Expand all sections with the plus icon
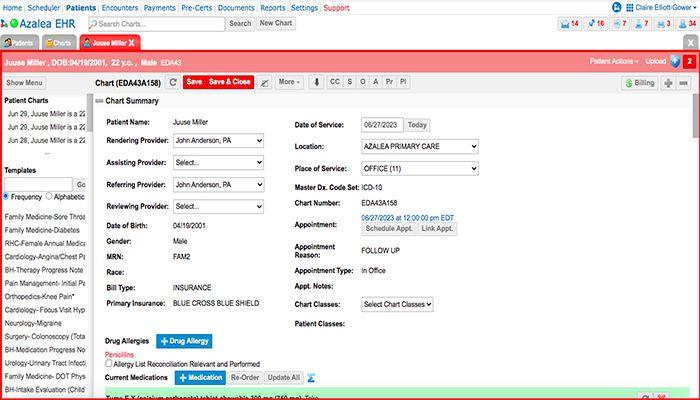This screenshot has width=700, height=400. pos(668,83)
